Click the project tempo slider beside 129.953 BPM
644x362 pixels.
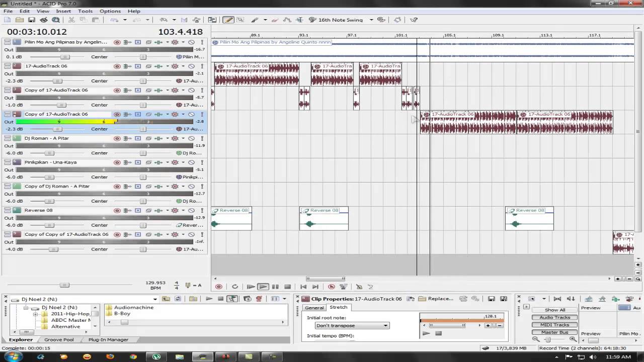tap(64, 285)
